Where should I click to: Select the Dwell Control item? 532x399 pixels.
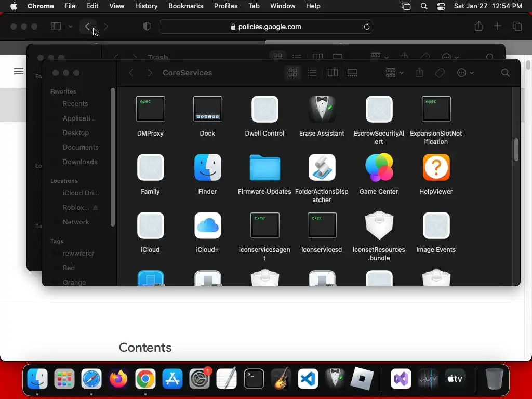click(264, 109)
